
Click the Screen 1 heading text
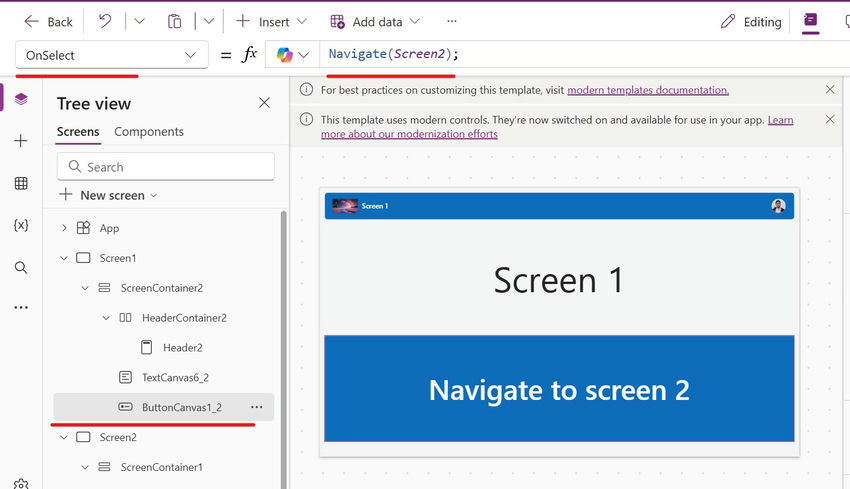tap(559, 280)
